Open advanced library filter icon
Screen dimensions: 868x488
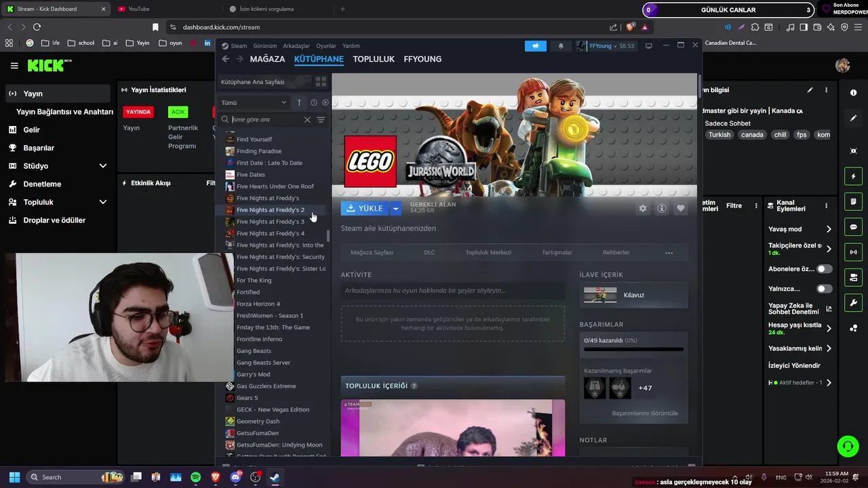[x=321, y=119]
